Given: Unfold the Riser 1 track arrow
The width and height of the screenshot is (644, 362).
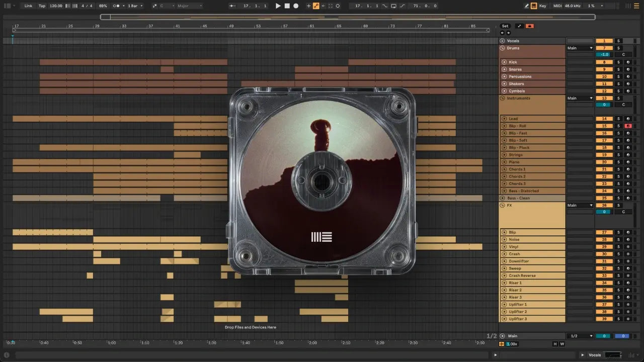Looking at the screenshot, I should [x=504, y=283].
